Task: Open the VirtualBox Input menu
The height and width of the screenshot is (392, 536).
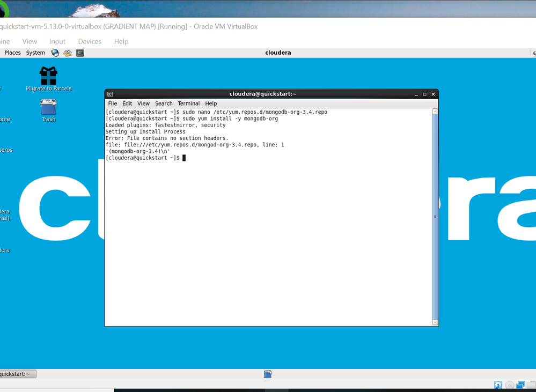Action: pos(57,41)
